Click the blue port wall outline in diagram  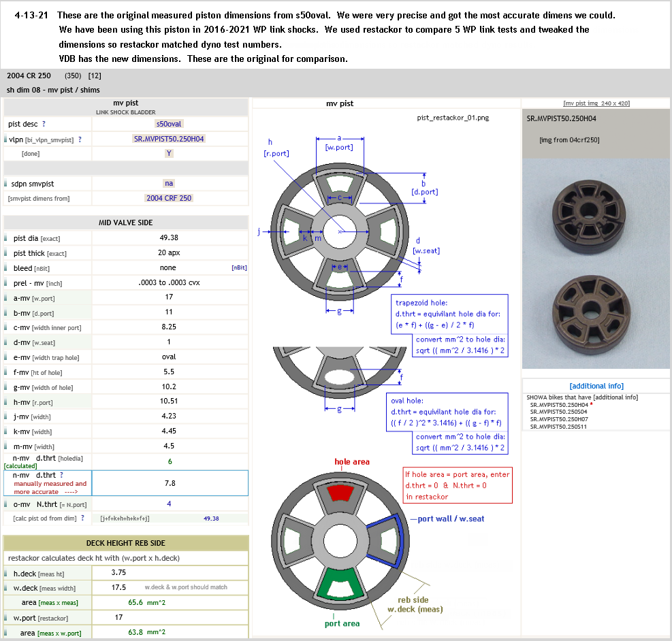pos(386,537)
